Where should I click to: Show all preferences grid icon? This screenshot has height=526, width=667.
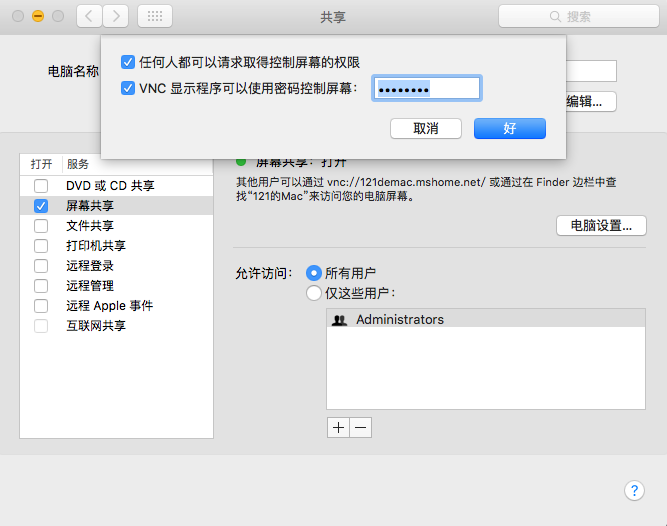pyautogui.click(x=155, y=16)
